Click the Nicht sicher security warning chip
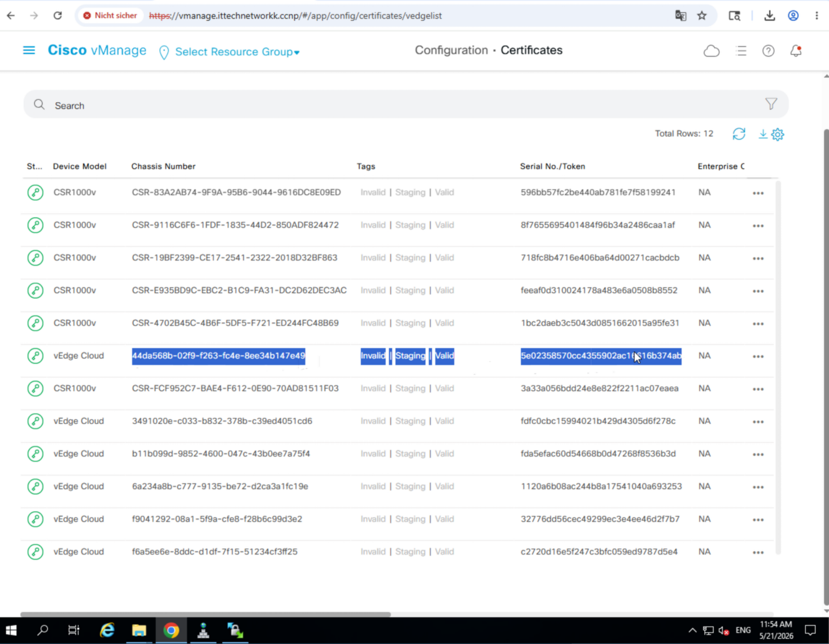Viewport: 829px width, 644px height. coord(110,16)
